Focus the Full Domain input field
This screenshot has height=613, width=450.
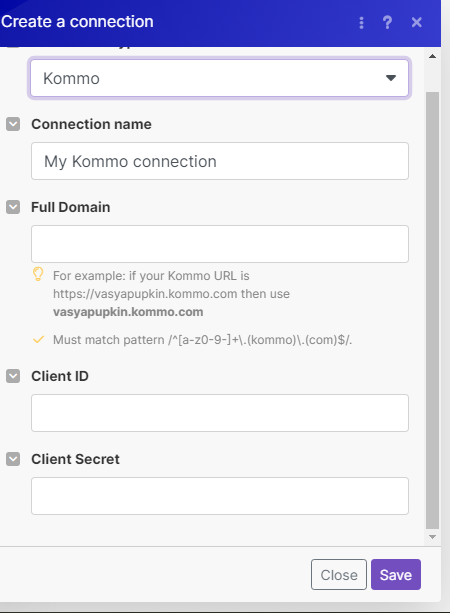[x=220, y=244]
